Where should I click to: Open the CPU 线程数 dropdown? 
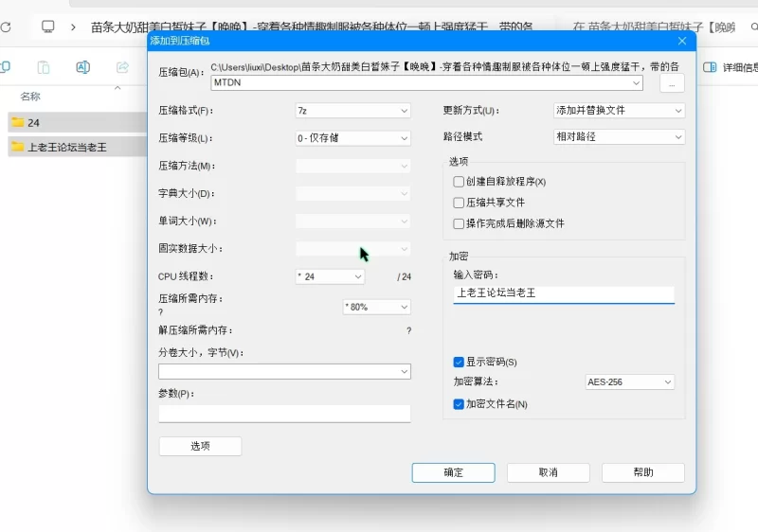click(x=330, y=276)
